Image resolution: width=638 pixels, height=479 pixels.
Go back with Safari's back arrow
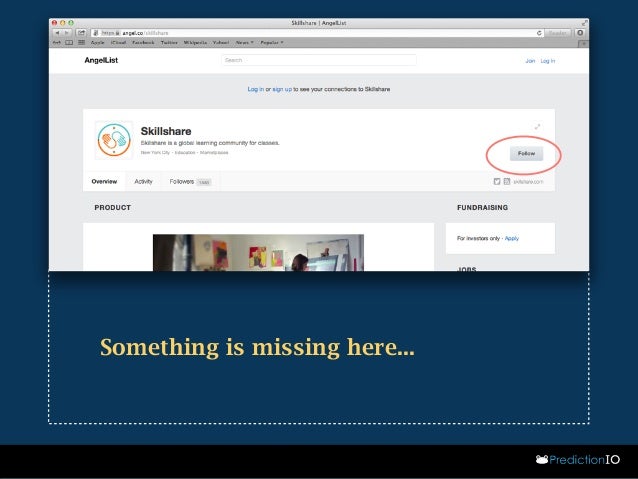57,33
